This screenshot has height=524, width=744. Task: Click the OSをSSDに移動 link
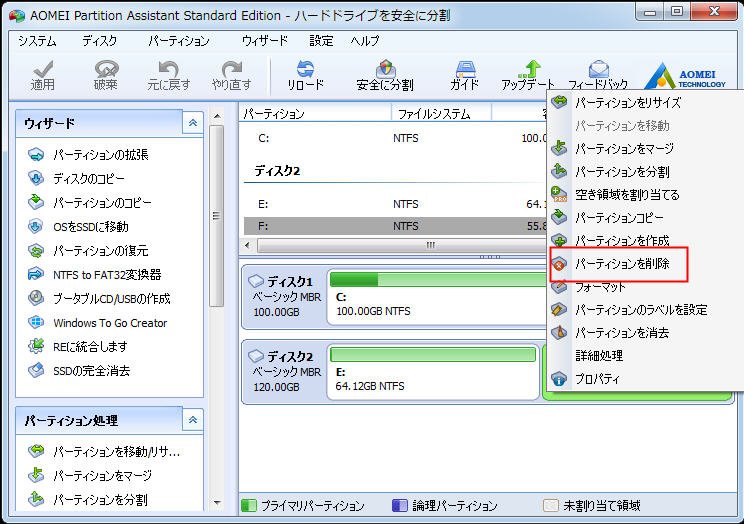pyautogui.click(x=91, y=226)
